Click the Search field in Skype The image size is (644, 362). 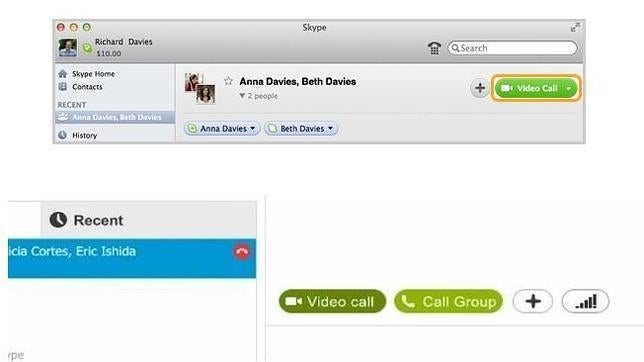pyautogui.click(x=512, y=48)
